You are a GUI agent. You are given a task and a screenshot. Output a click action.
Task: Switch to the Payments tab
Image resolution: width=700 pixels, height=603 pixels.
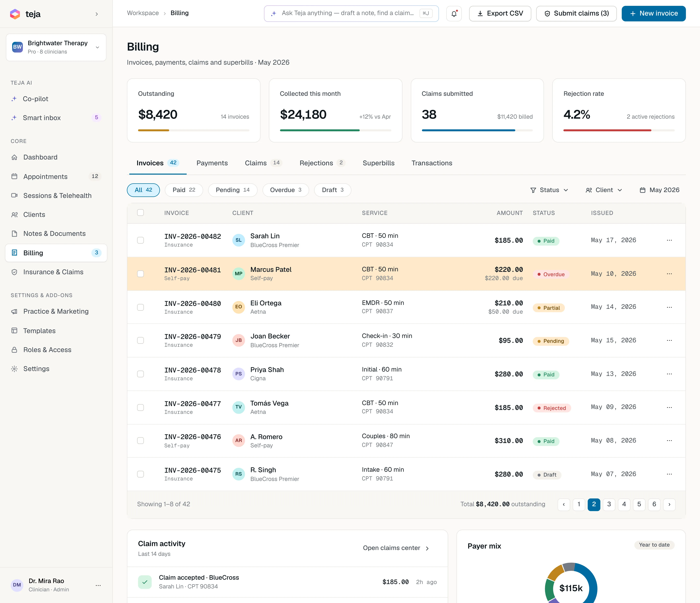[x=212, y=163]
